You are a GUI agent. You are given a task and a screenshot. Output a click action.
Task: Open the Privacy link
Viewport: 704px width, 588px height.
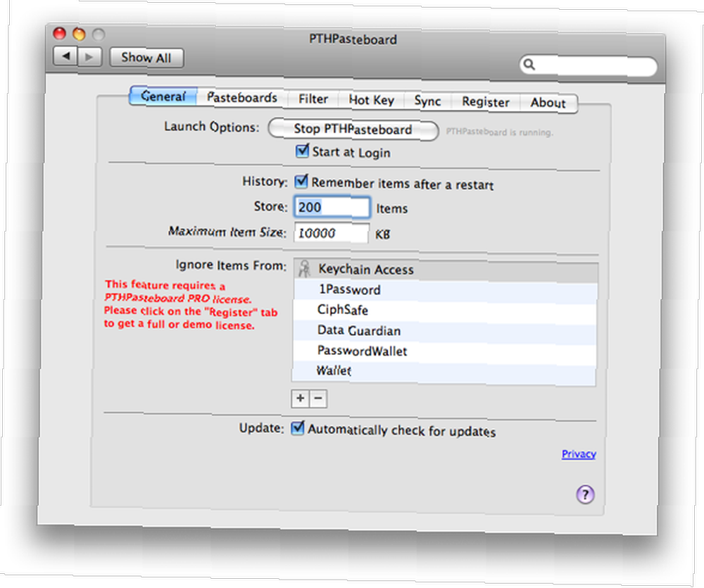point(579,454)
